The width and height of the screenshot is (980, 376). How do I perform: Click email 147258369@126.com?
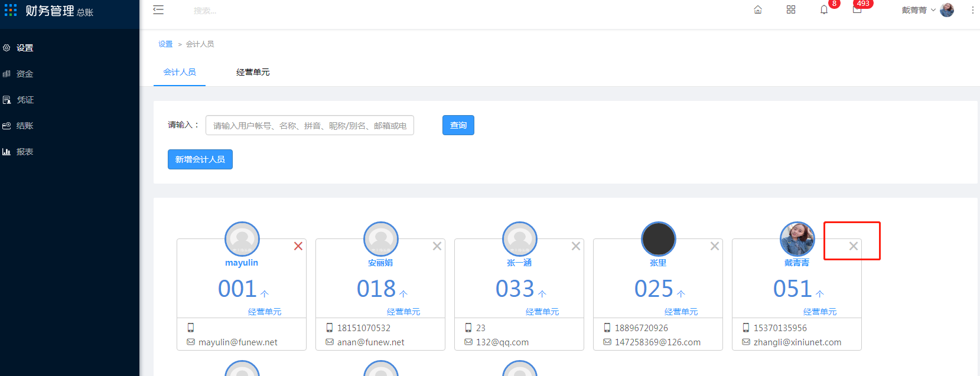click(x=658, y=342)
